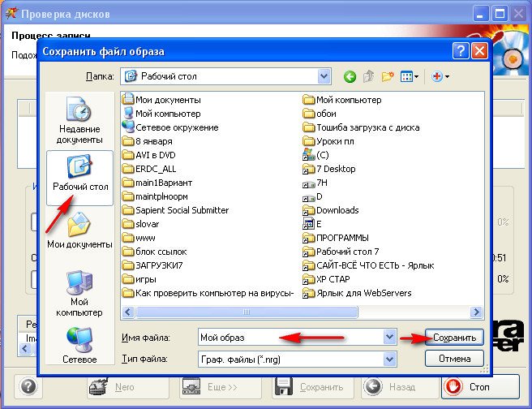The height and width of the screenshot is (409, 532).
Task: Select the AVI в DVD folder
Action: coord(149,155)
